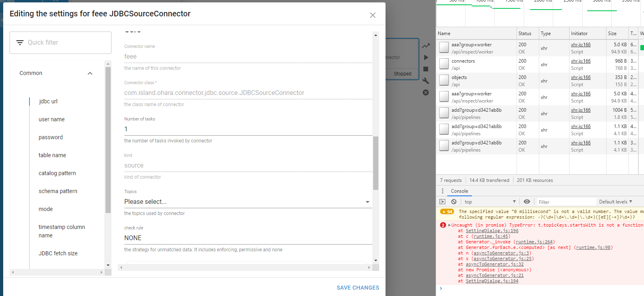Open xhr.js:166 initiator link for objects row
Viewport: 644px width, 296px height.
(581, 77)
